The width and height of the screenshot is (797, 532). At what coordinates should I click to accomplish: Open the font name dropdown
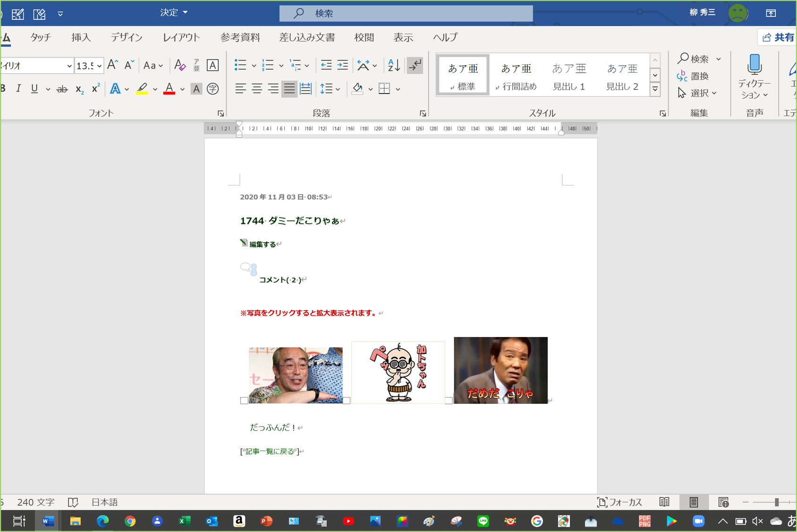click(69, 66)
